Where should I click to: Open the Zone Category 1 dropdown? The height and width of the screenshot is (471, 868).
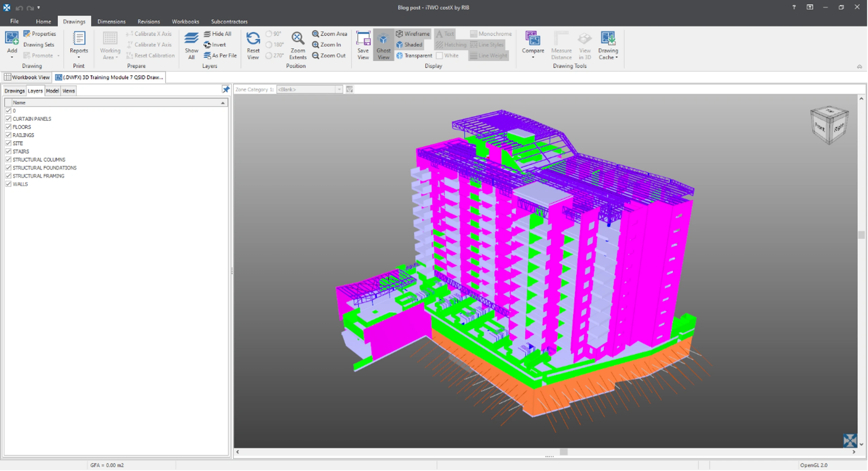(x=339, y=89)
